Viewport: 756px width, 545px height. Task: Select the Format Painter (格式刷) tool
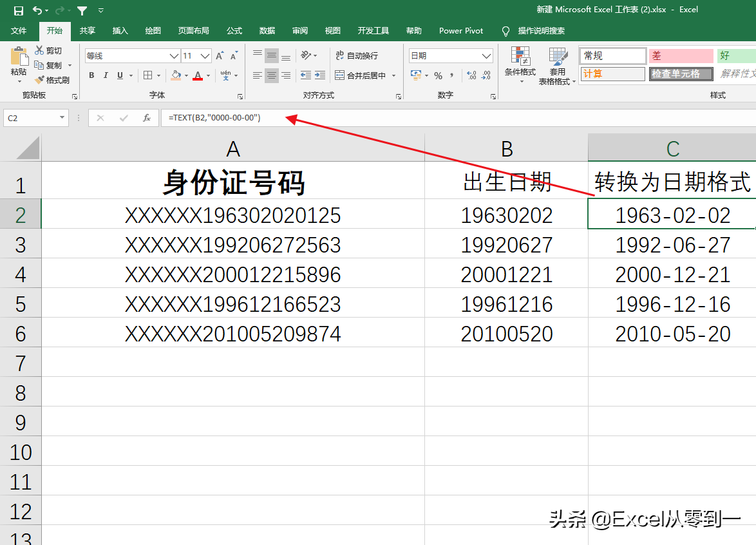pos(52,81)
